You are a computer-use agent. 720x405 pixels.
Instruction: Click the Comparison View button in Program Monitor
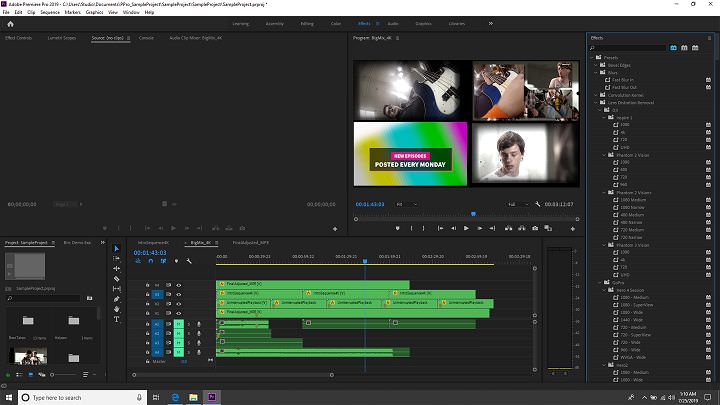[x=548, y=228]
